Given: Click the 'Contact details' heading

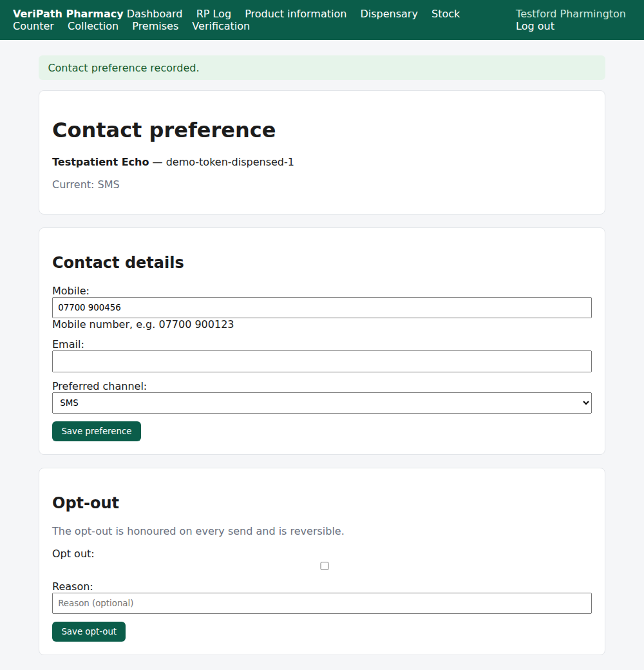Looking at the screenshot, I should 118,262.
